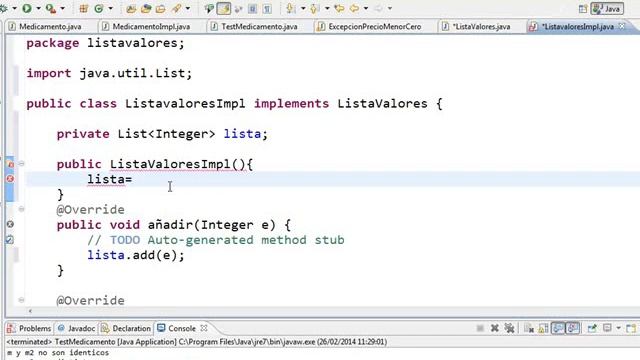The width and height of the screenshot is (640, 360).
Task: Toggle the console Scroll Lock
Action: pyautogui.click(x=543, y=328)
